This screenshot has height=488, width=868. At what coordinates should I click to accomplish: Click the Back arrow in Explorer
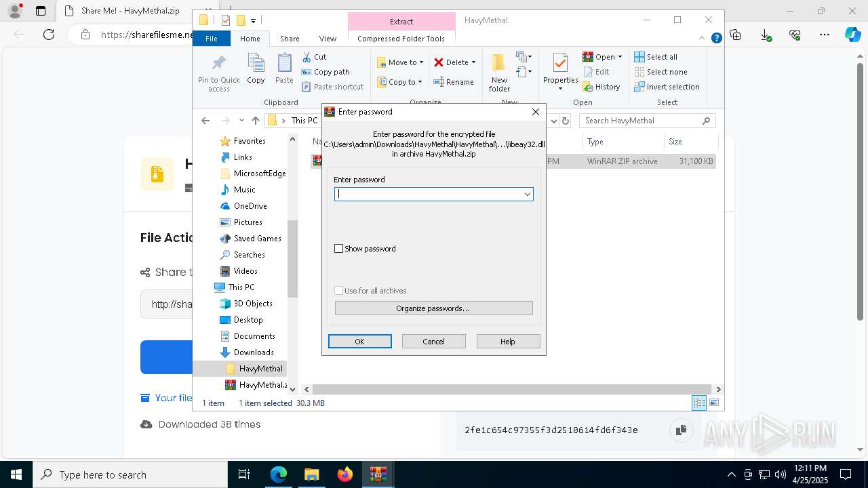tap(205, 121)
